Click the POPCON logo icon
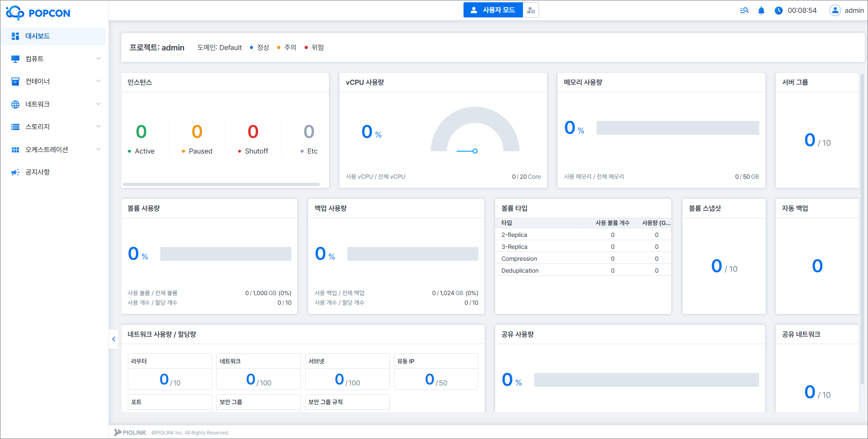Screen dimensions: 868x439 15,13
